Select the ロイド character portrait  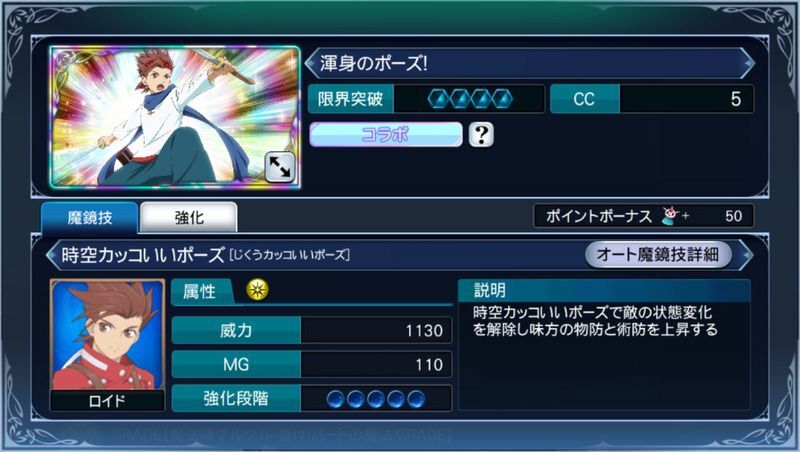tap(107, 345)
